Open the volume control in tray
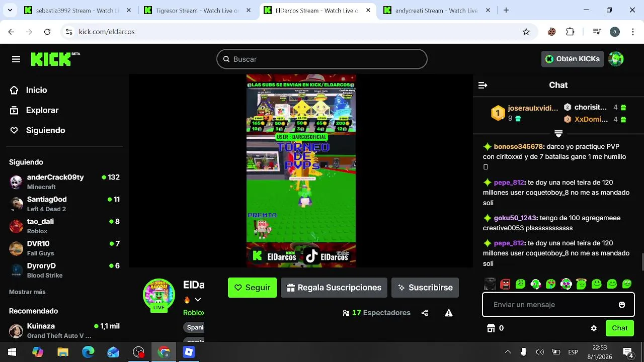 tap(540, 352)
